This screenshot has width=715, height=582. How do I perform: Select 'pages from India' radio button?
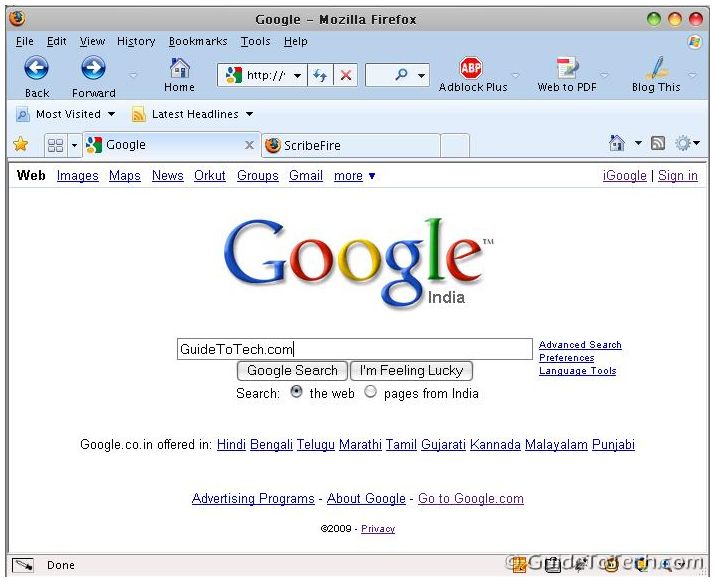tap(370, 392)
